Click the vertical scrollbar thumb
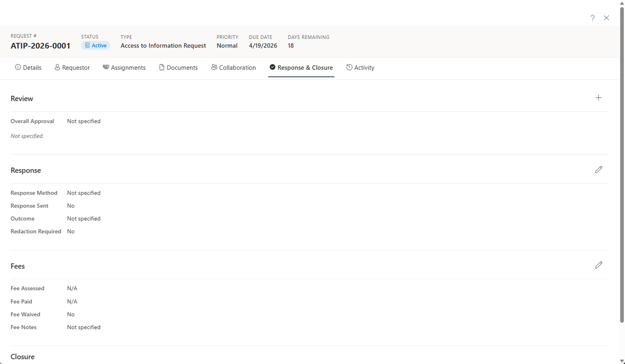625x364 pixels. coord(622,164)
